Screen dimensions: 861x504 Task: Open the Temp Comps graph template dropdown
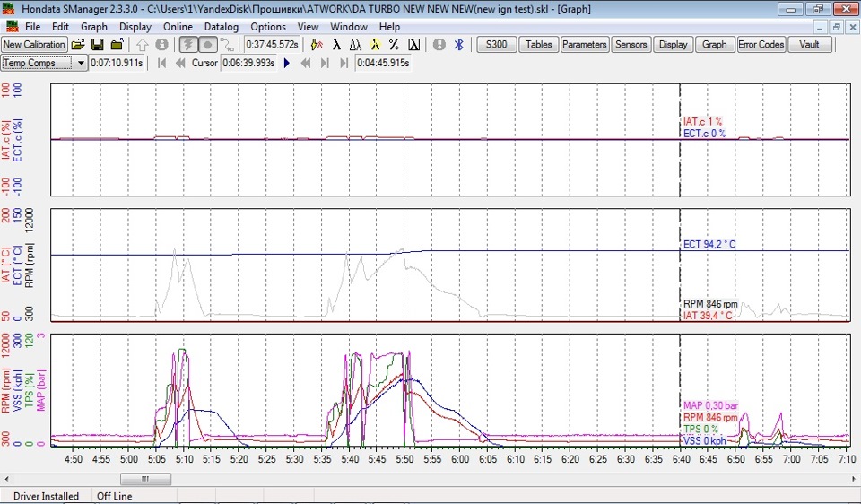point(81,63)
